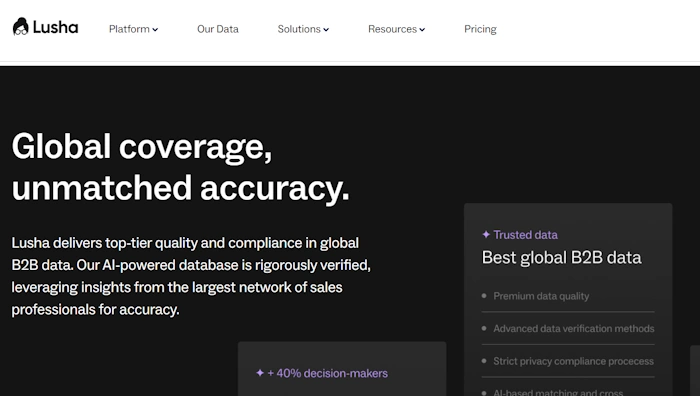Viewport: 700px width, 396px height.
Task: Click Advanced data verification methods item
Action: (x=574, y=329)
